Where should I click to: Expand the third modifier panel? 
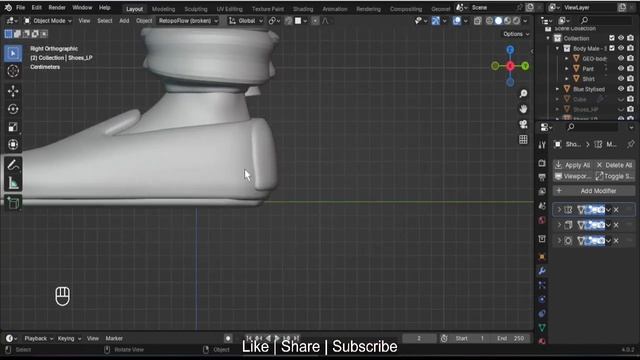point(559,241)
